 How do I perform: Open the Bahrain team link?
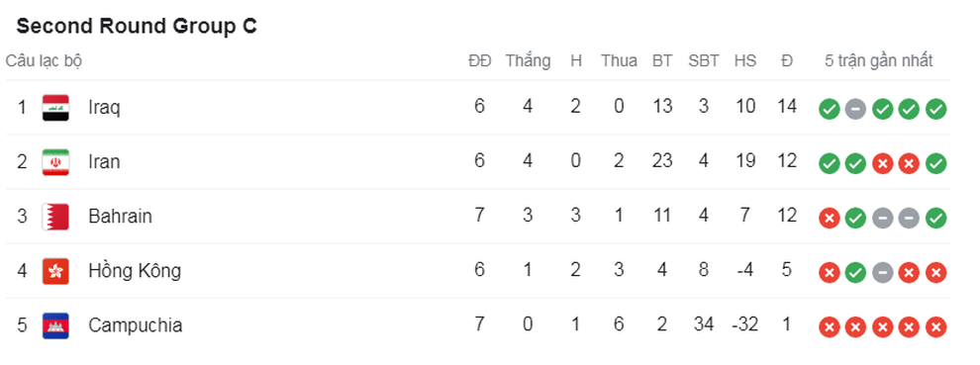120,217
